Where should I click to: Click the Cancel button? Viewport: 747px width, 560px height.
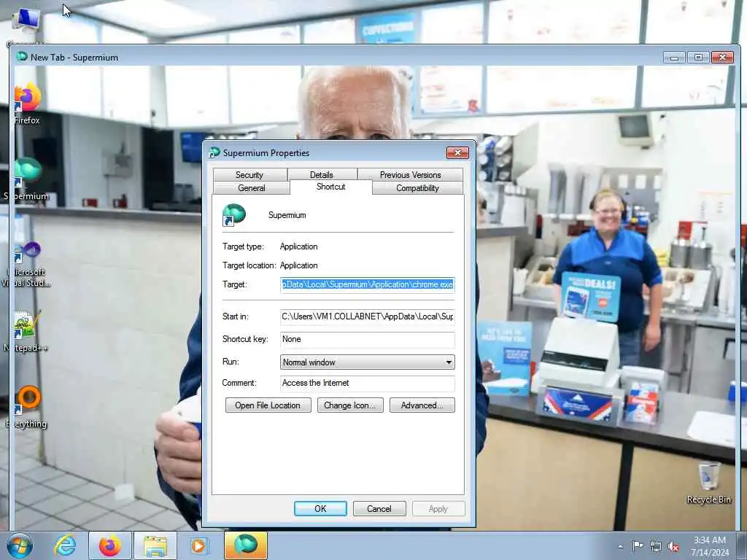click(x=379, y=508)
